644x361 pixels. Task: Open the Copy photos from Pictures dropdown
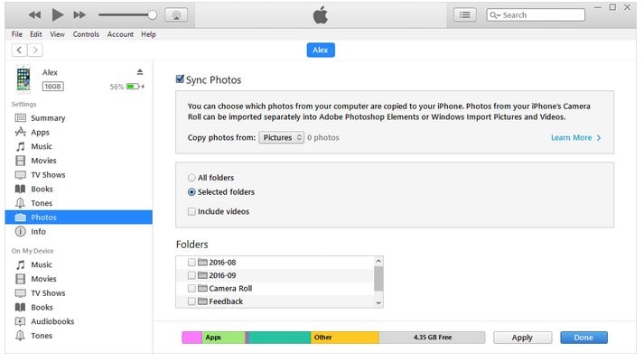tap(281, 137)
